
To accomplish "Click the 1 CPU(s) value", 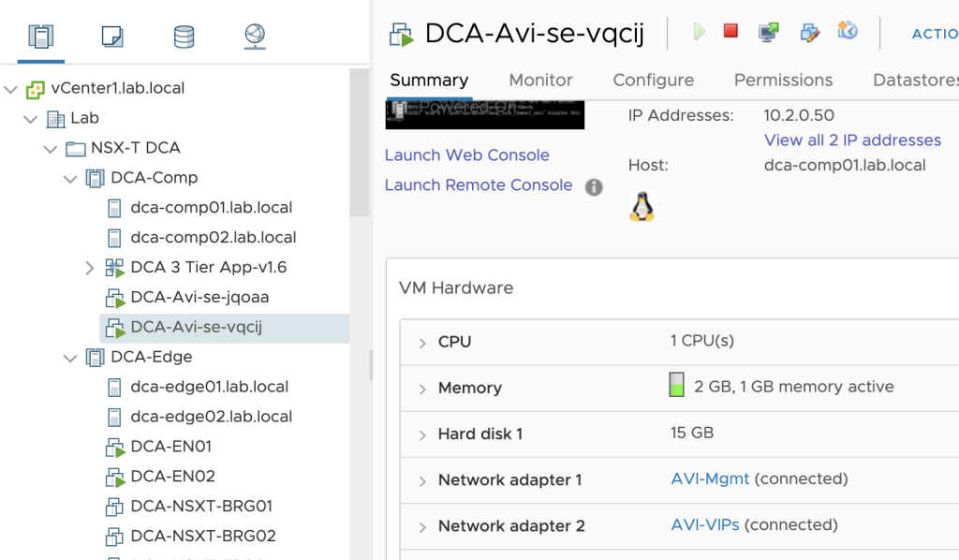I will [701, 341].
